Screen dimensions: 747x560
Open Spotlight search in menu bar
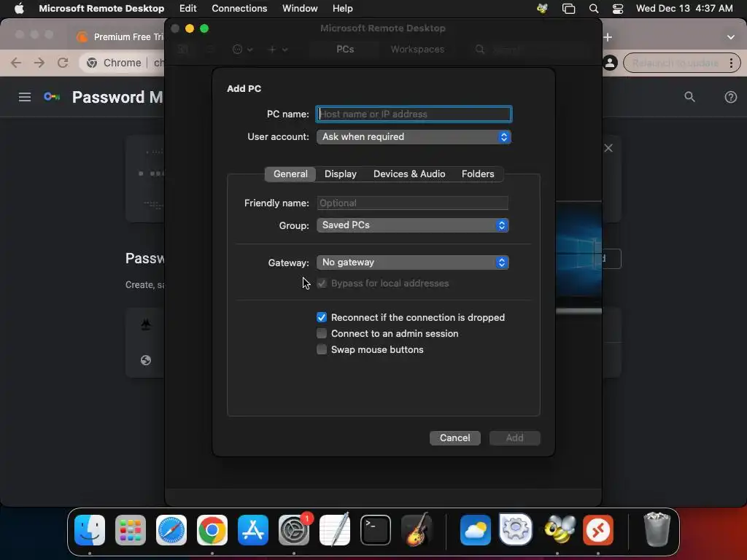[x=594, y=9]
